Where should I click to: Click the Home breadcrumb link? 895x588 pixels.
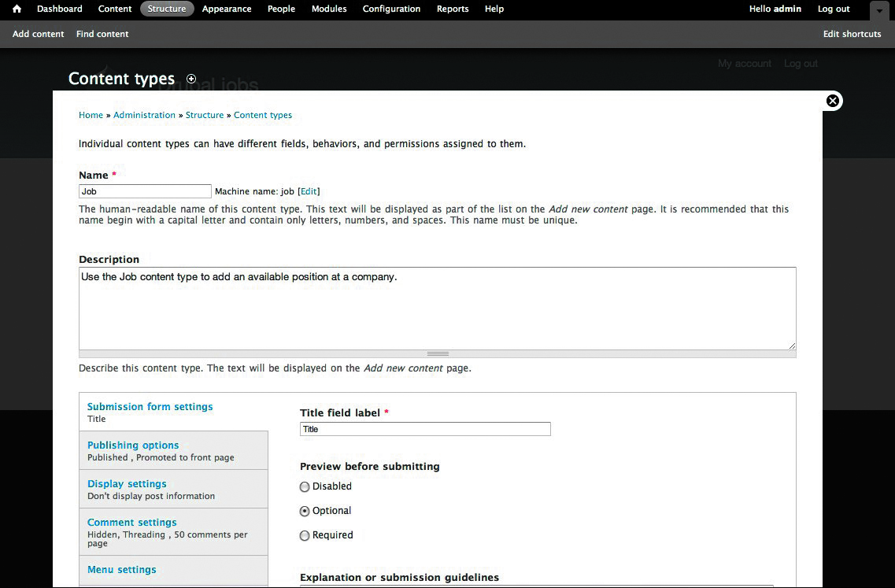tap(91, 115)
